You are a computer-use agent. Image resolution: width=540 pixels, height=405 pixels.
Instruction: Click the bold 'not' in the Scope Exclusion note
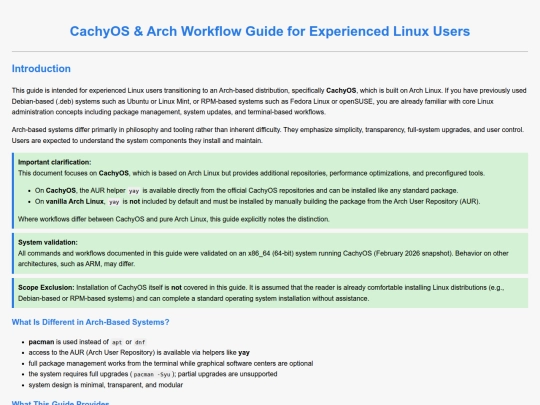176,288
